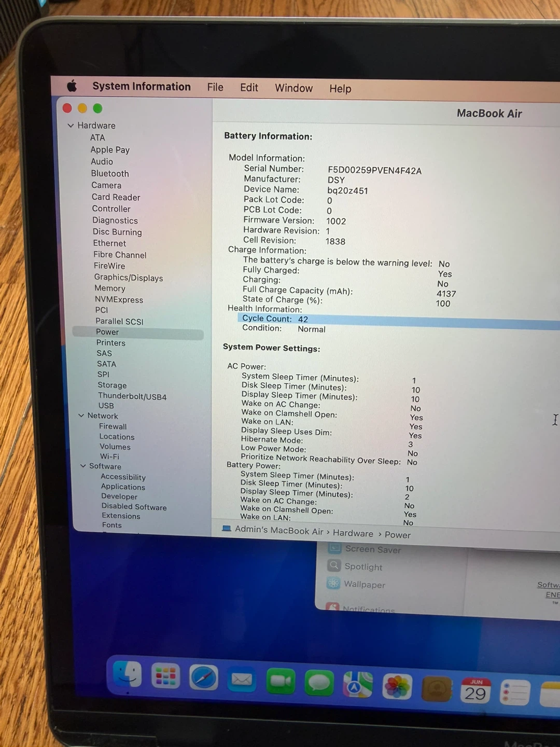560x747 pixels.
Task: Open Reminders from the Dock
Action: (x=515, y=693)
